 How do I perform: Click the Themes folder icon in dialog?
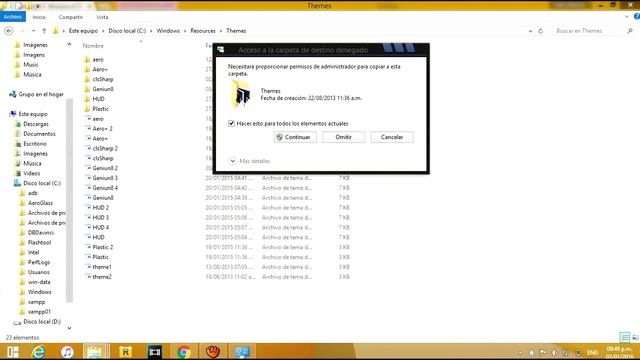click(241, 95)
